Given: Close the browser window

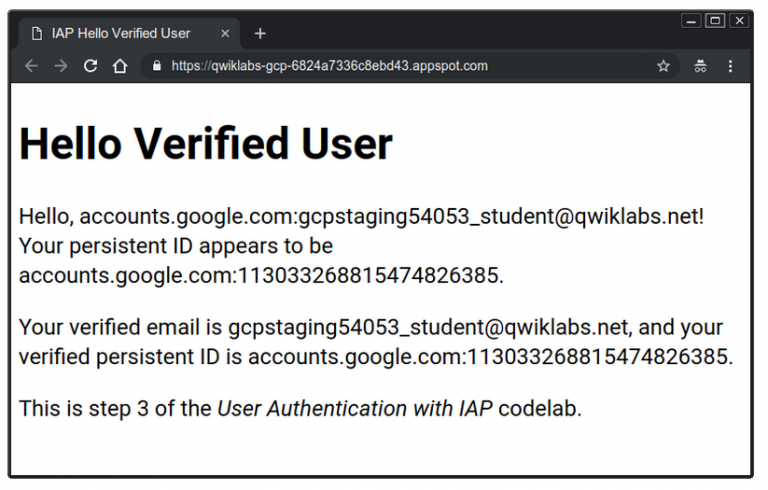Looking at the screenshot, I should [x=739, y=20].
